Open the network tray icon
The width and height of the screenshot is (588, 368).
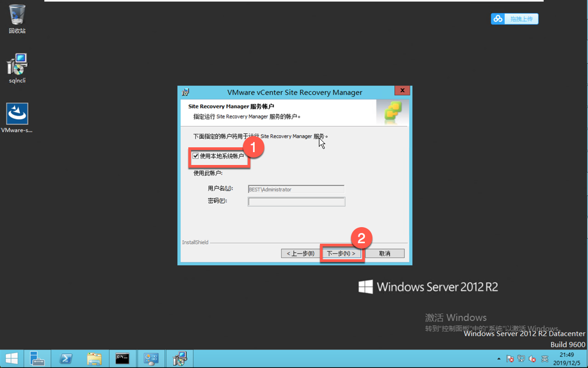521,359
